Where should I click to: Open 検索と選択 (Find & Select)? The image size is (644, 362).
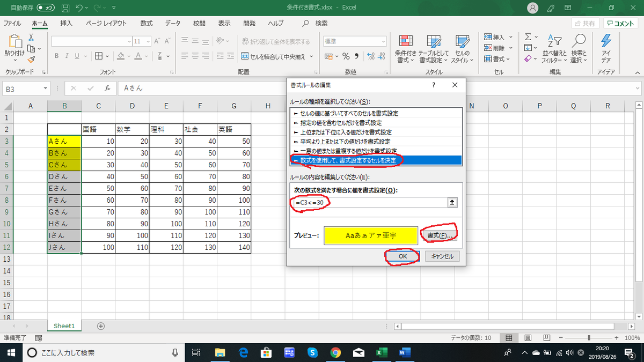(580, 47)
